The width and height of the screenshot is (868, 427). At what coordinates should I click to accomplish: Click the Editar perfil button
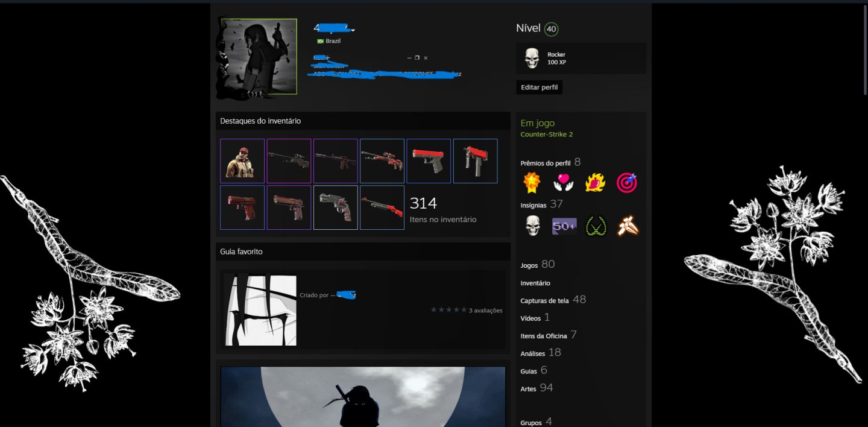pyautogui.click(x=539, y=87)
